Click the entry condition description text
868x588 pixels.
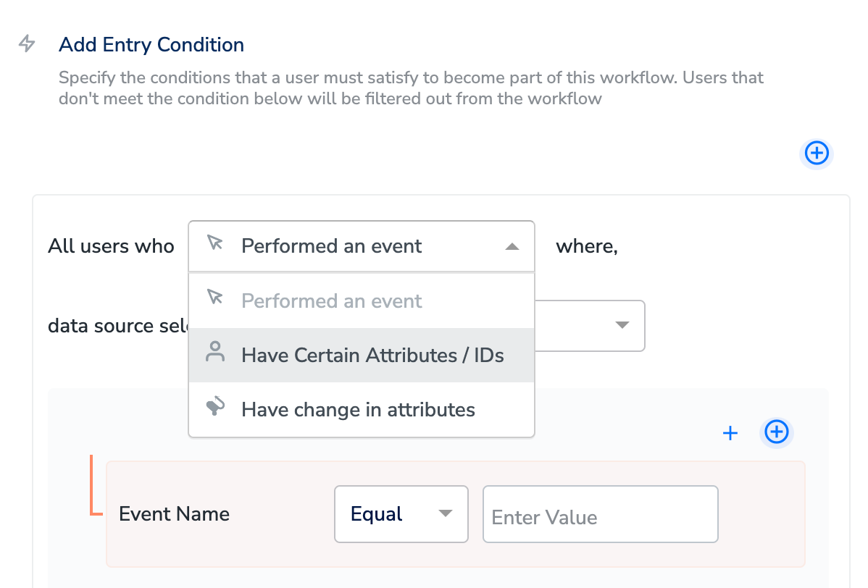click(x=411, y=88)
